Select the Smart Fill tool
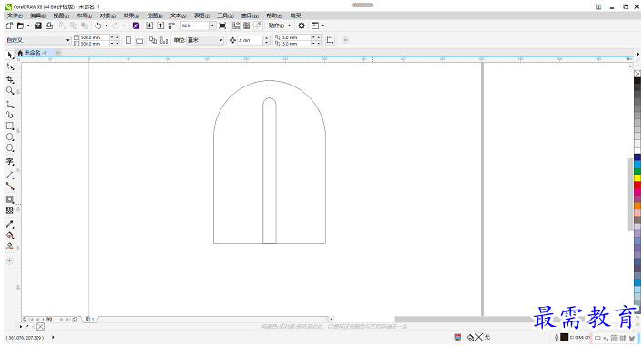Image resolution: width=644 pixels, height=346 pixels. pyautogui.click(x=10, y=246)
